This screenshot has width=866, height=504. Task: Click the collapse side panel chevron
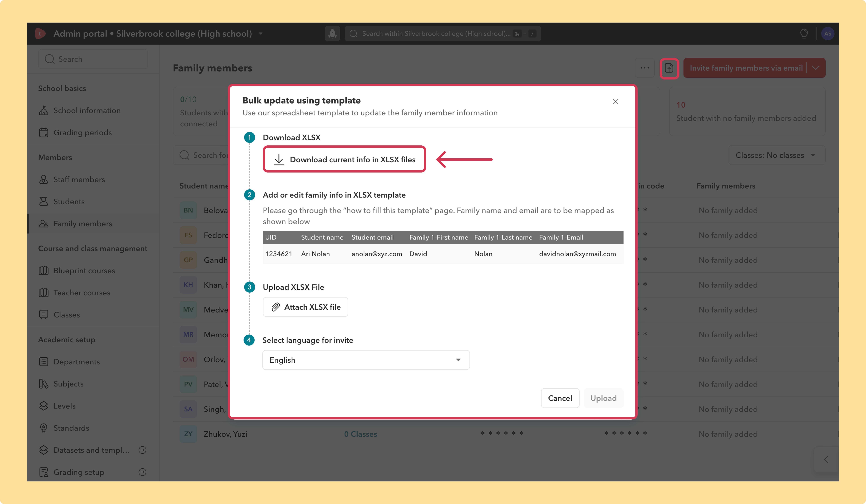[826, 459]
